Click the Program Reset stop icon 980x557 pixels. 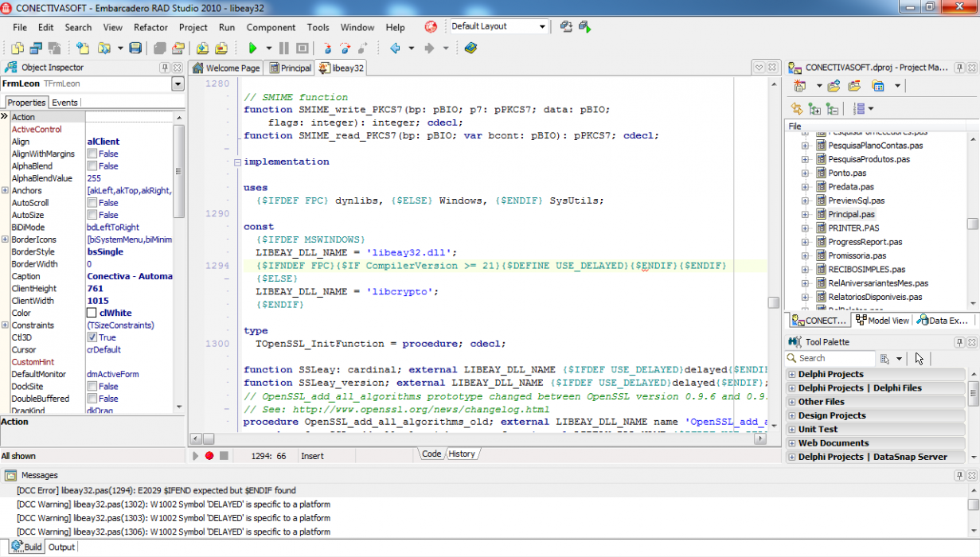[x=303, y=49]
